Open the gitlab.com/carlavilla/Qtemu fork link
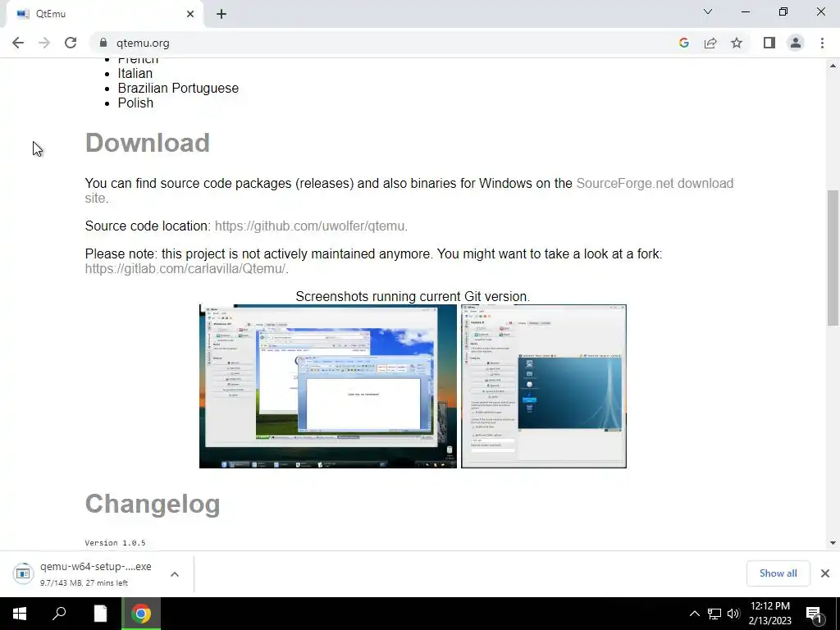Image resolution: width=840 pixels, height=630 pixels. coord(185,268)
